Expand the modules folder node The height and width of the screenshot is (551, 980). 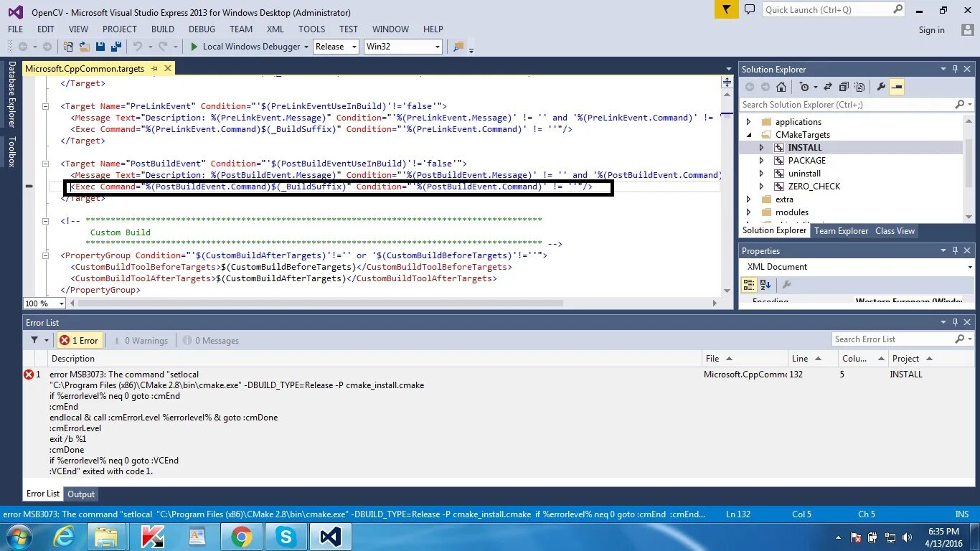pyautogui.click(x=749, y=212)
